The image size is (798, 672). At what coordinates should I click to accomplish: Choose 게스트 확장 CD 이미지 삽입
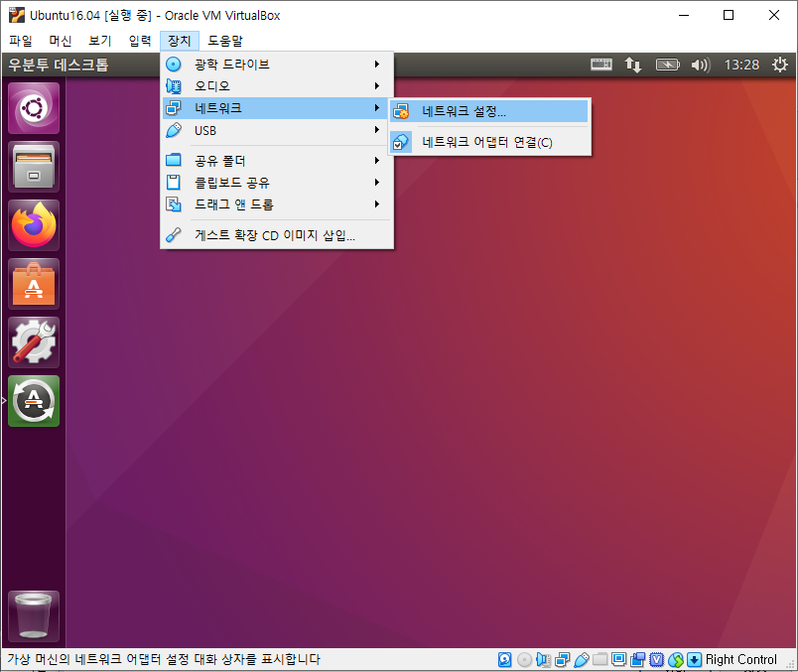(275, 235)
